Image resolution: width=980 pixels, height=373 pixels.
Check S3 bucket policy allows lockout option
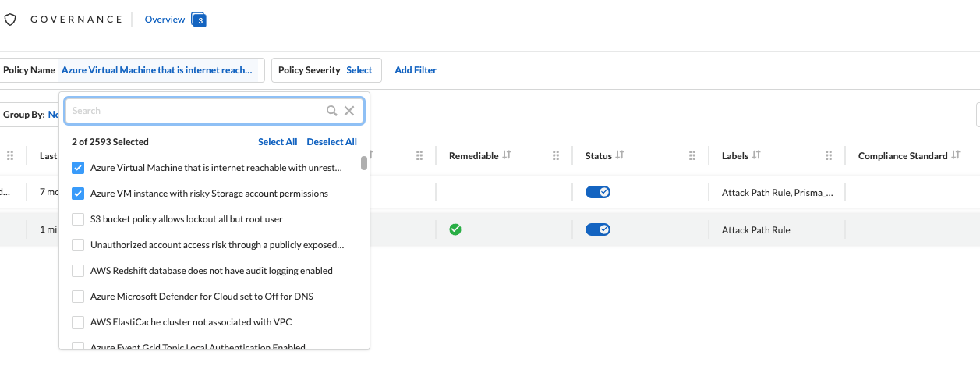pyautogui.click(x=78, y=219)
